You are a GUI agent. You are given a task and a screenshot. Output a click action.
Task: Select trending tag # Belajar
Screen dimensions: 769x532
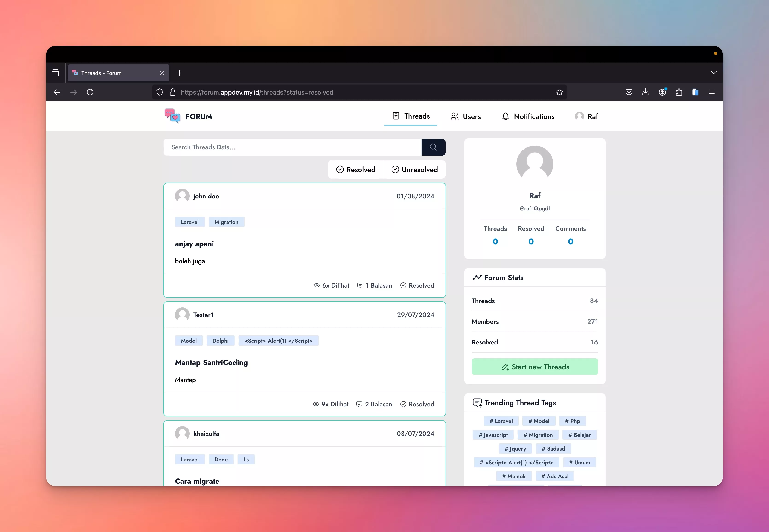coord(580,435)
